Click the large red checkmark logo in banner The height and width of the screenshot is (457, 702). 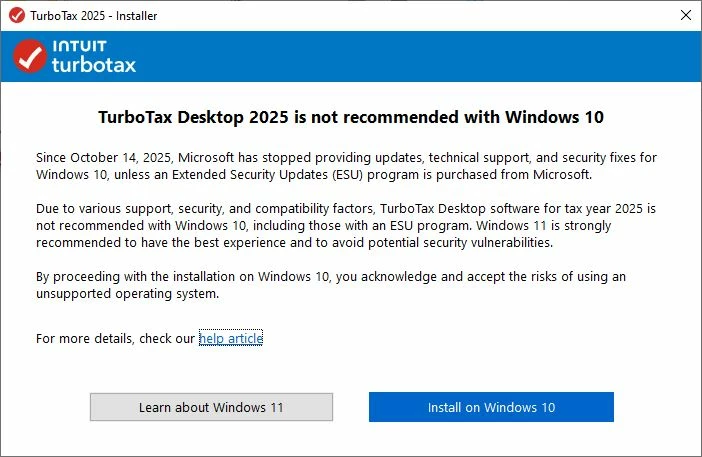(x=30, y=56)
